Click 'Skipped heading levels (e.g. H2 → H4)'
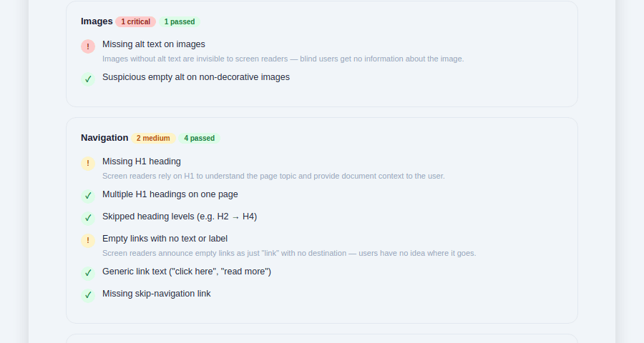This screenshot has height=343, width=644. 180,217
